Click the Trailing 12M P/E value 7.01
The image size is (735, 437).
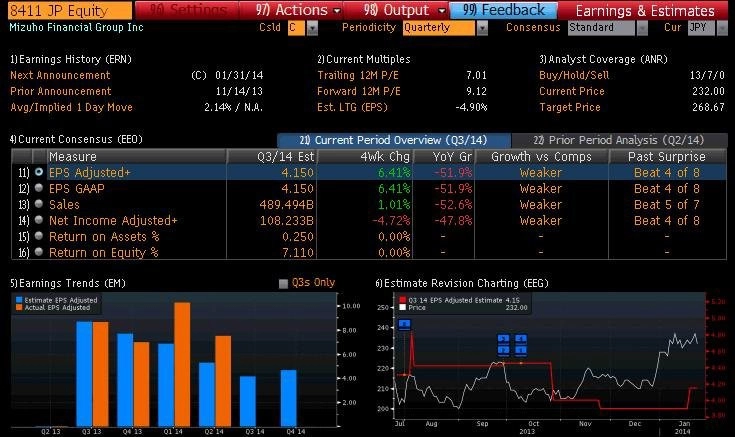[476, 75]
